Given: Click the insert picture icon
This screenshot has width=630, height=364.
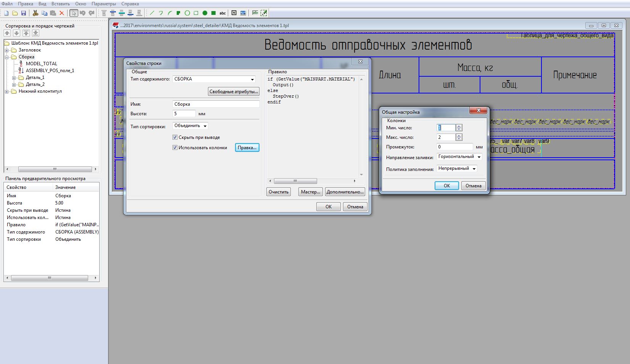Looking at the screenshot, I should click(243, 13).
